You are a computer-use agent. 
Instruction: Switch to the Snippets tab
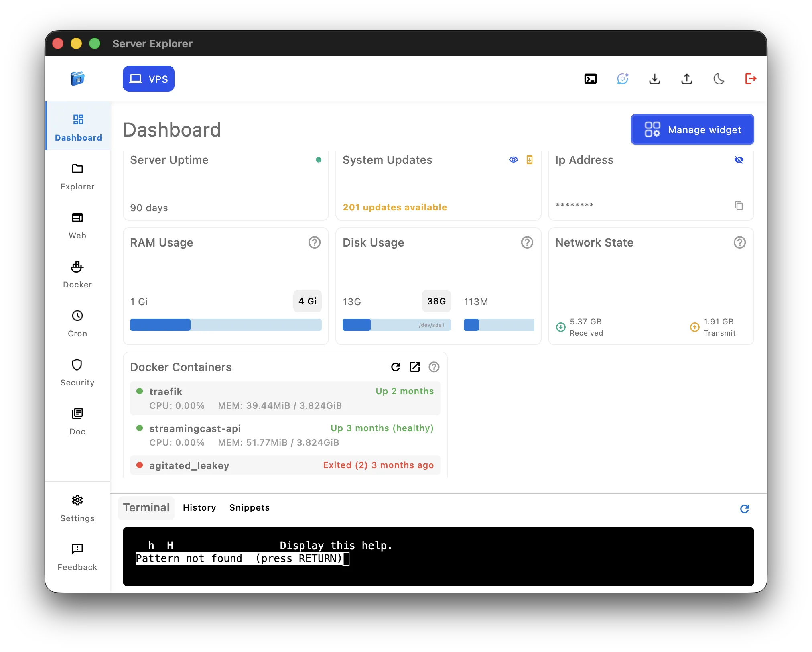[x=249, y=507]
